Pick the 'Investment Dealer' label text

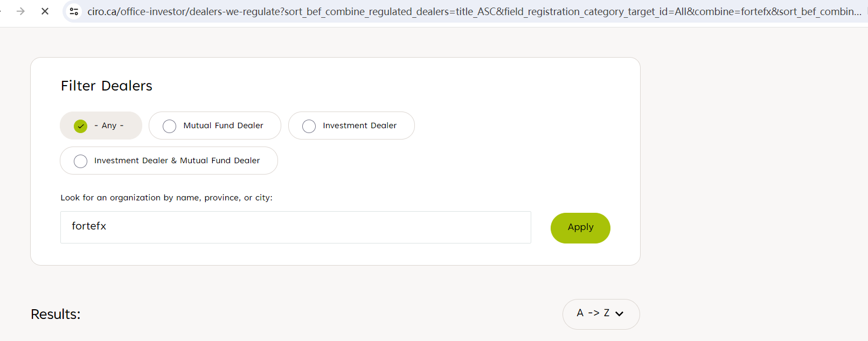[x=359, y=126]
